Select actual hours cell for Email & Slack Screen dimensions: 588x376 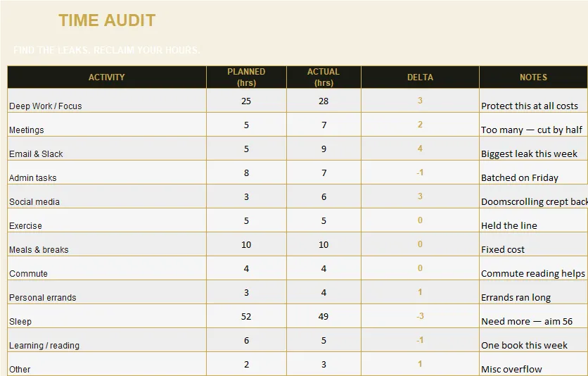324,149
